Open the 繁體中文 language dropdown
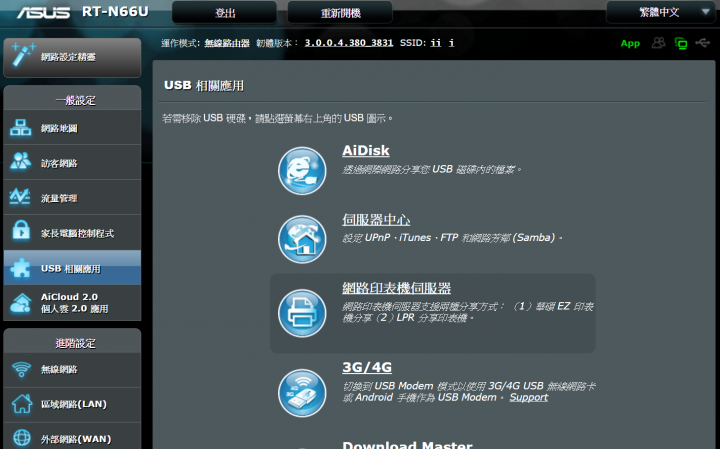The height and width of the screenshot is (449, 720). [x=661, y=12]
